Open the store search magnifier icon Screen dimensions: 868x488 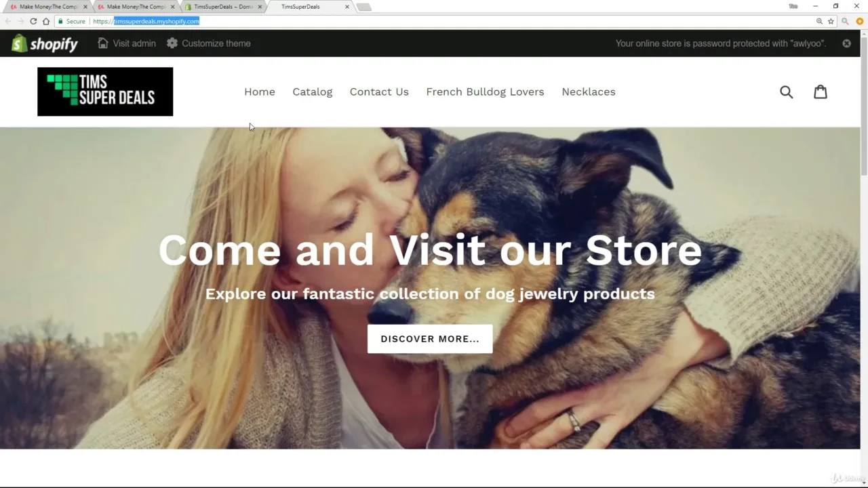786,91
